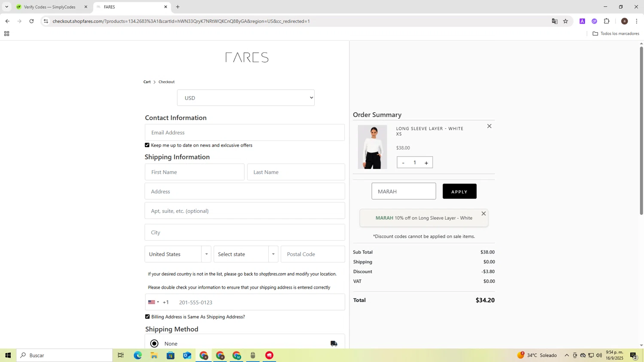Open Long Sleeve Layer product title

[x=430, y=129]
